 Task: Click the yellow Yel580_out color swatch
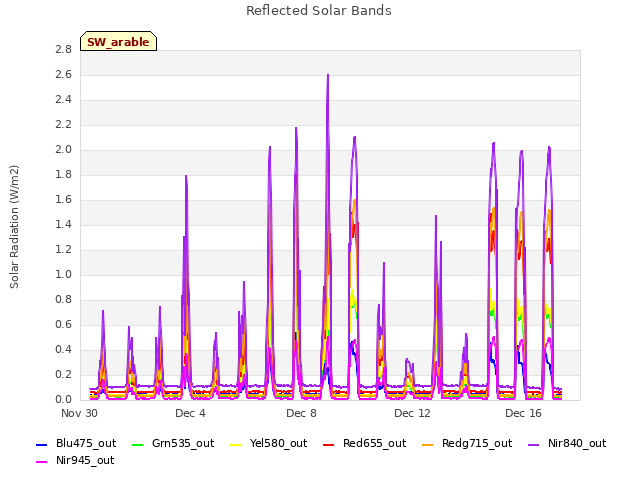point(236,444)
